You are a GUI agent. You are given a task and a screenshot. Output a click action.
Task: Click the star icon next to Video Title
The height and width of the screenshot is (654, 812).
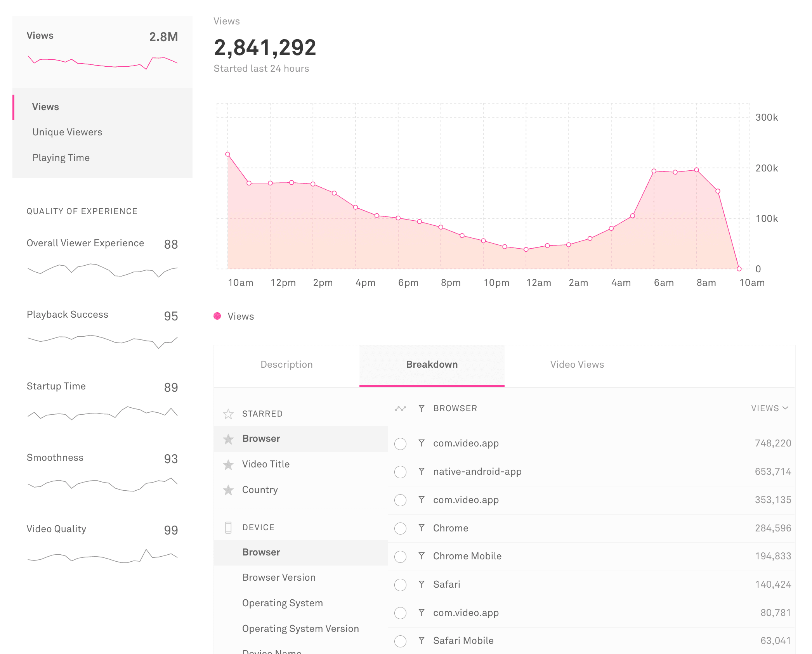coord(229,464)
